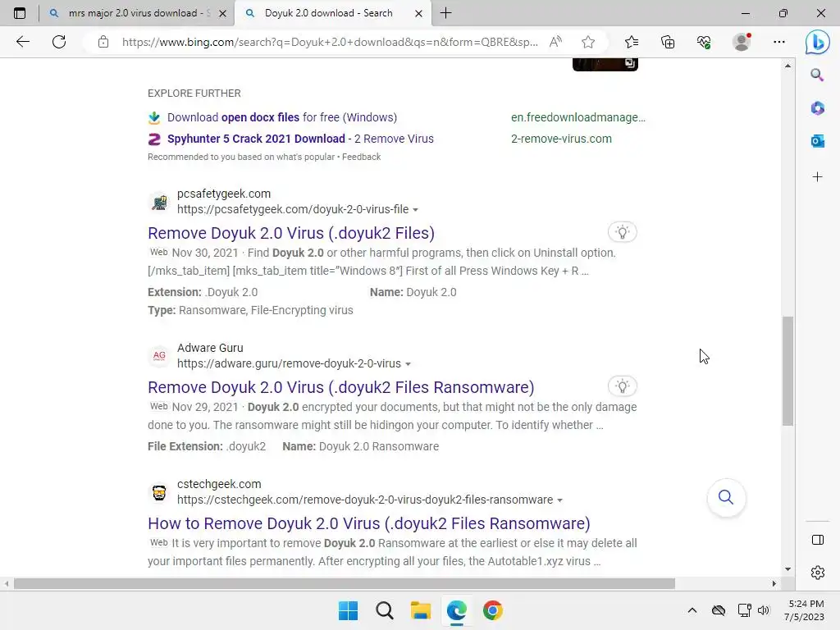The width and height of the screenshot is (840, 630).
Task: Open Google Chrome from taskbar
Action: [x=493, y=610]
